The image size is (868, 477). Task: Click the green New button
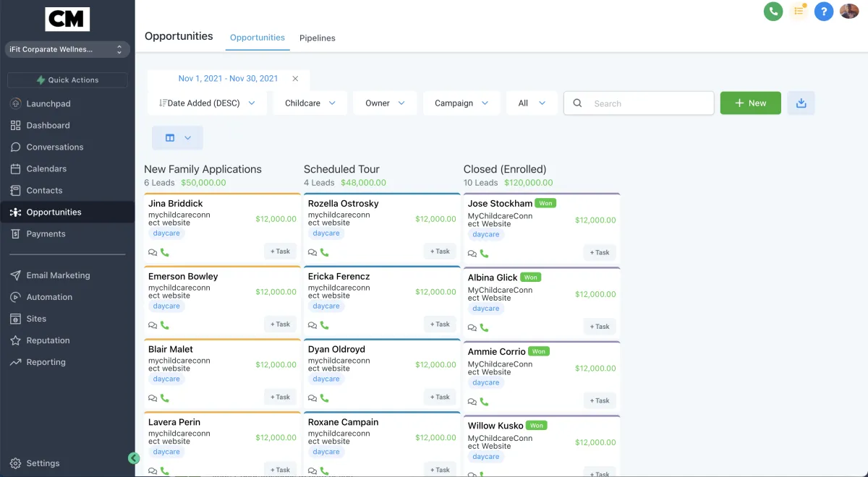pyautogui.click(x=750, y=103)
